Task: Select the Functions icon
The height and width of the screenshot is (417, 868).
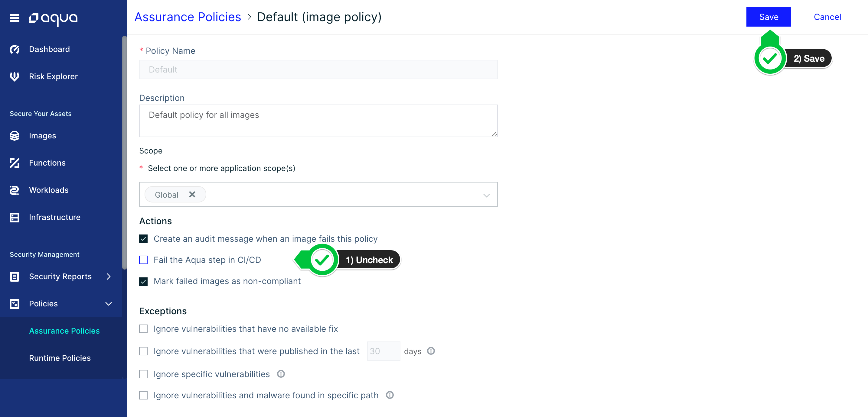Action: point(14,163)
